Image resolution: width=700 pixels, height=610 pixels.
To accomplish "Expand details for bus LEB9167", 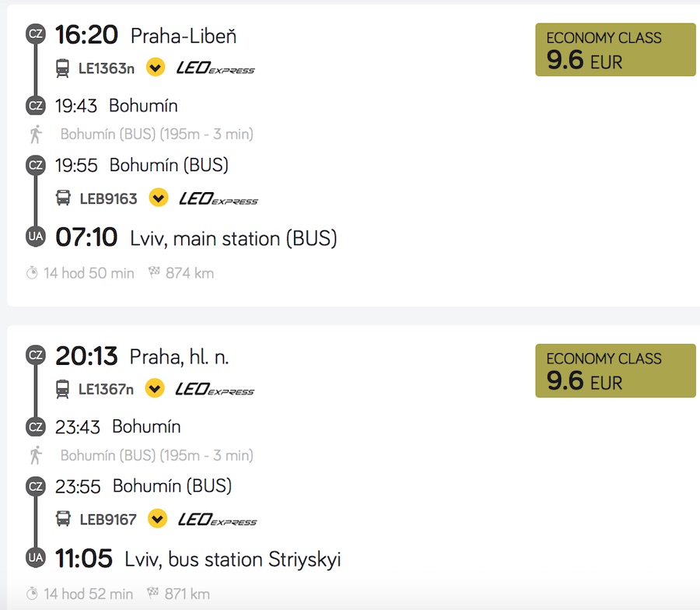I will 158,518.
